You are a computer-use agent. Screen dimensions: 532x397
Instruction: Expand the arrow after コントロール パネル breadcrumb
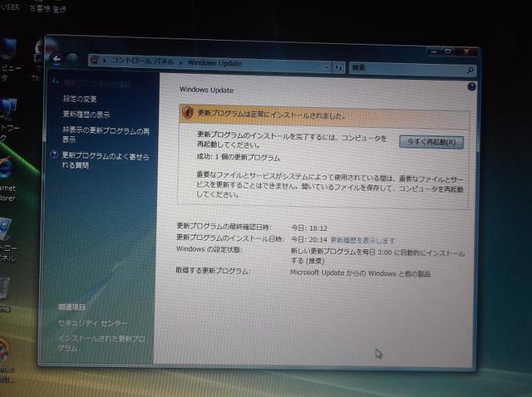pos(181,62)
